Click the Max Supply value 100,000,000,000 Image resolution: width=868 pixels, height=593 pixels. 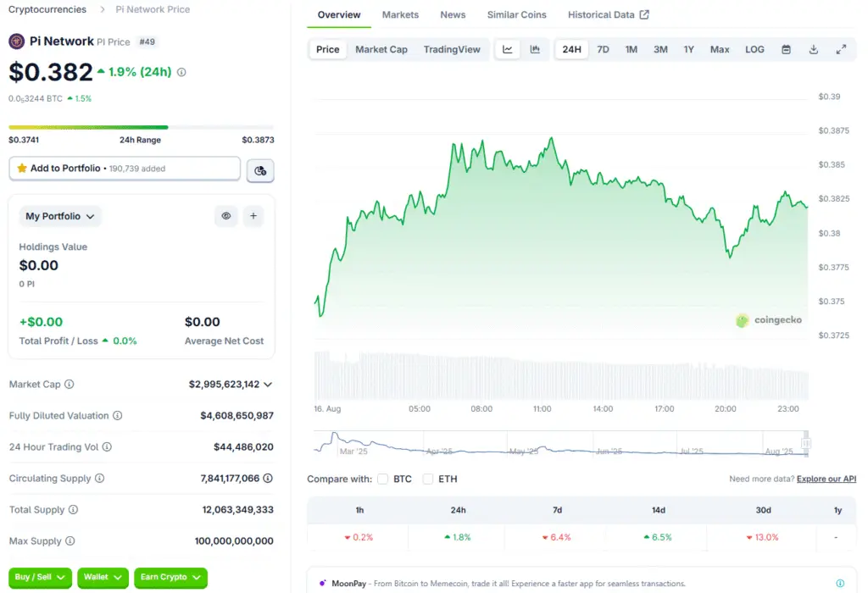[234, 541]
